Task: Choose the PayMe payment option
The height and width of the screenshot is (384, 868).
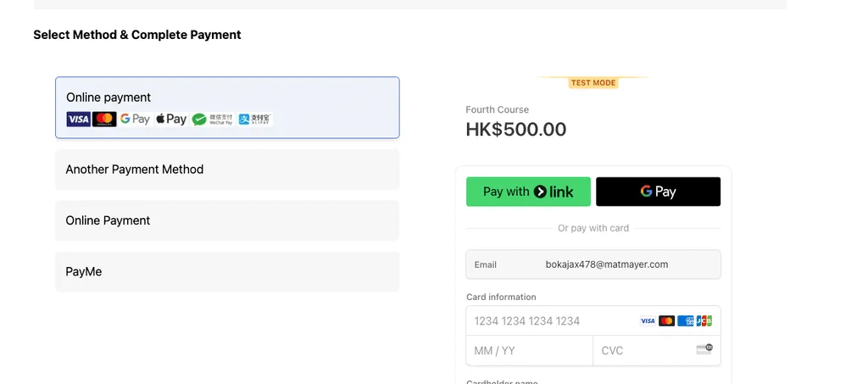Action: pos(227,271)
